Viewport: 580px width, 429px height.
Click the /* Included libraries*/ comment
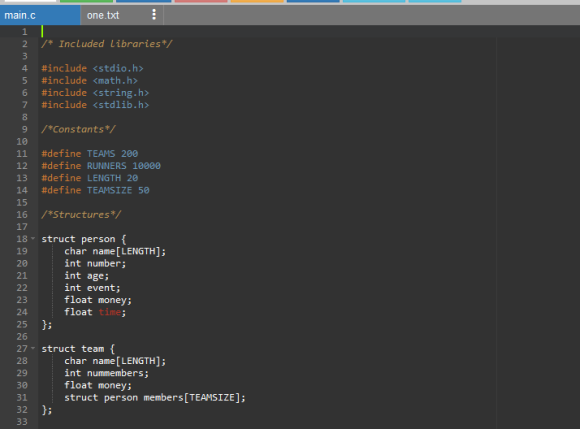point(107,44)
